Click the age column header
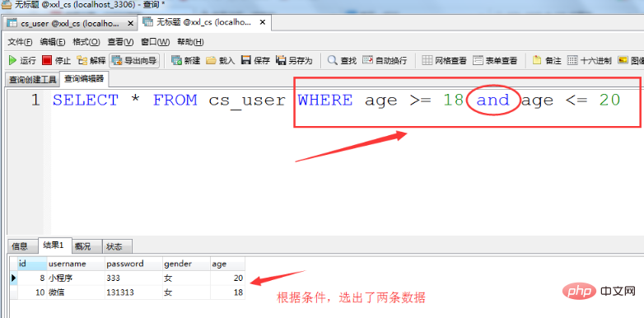 click(x=228, y=264)
